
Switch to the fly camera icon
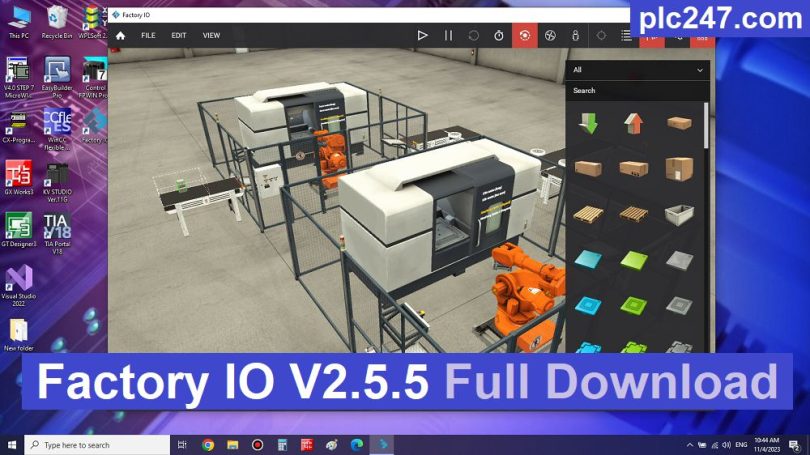point(550,36)
